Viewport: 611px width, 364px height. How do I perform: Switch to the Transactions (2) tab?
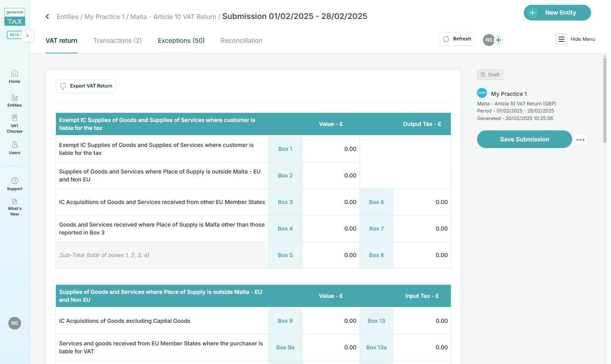[117, 40]
